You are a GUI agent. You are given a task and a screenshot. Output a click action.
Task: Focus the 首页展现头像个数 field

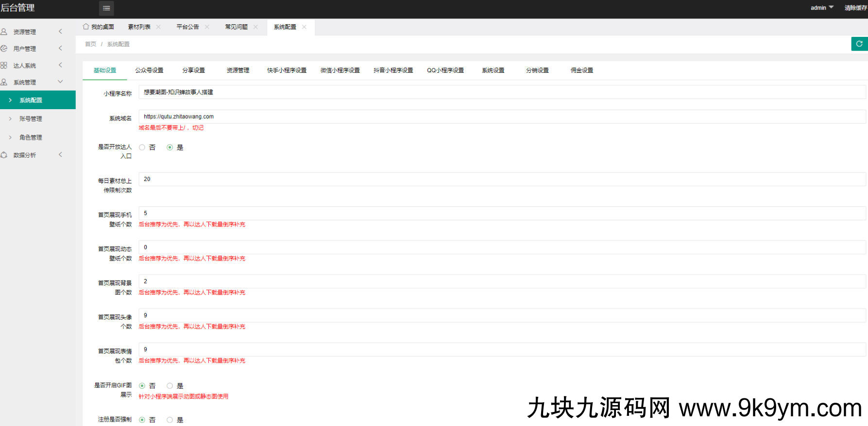(x=502, y=315)
